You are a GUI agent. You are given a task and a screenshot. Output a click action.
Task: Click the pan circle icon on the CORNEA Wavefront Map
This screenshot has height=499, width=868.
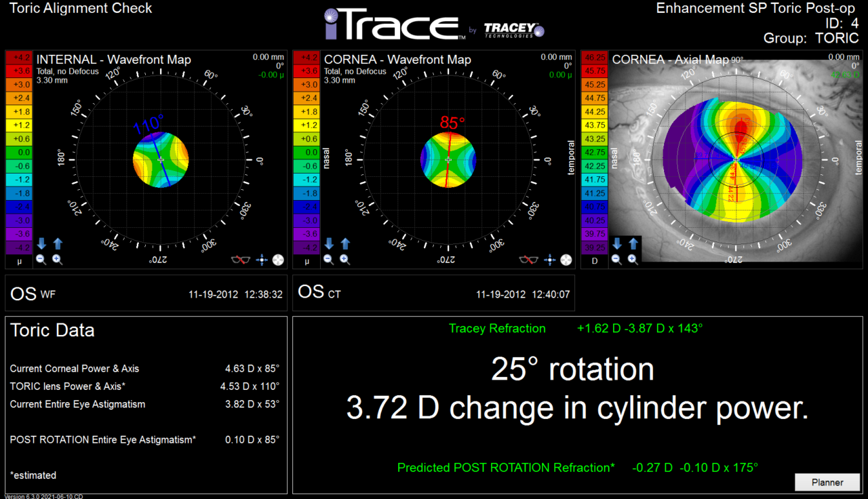[566, 260]
